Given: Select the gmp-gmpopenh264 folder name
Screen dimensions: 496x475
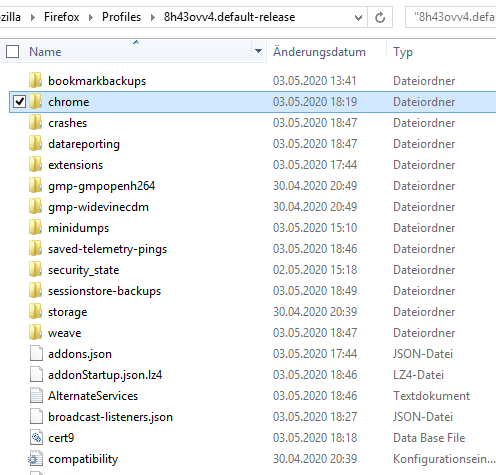Looking at the screenshot, I should coord(101,186).
